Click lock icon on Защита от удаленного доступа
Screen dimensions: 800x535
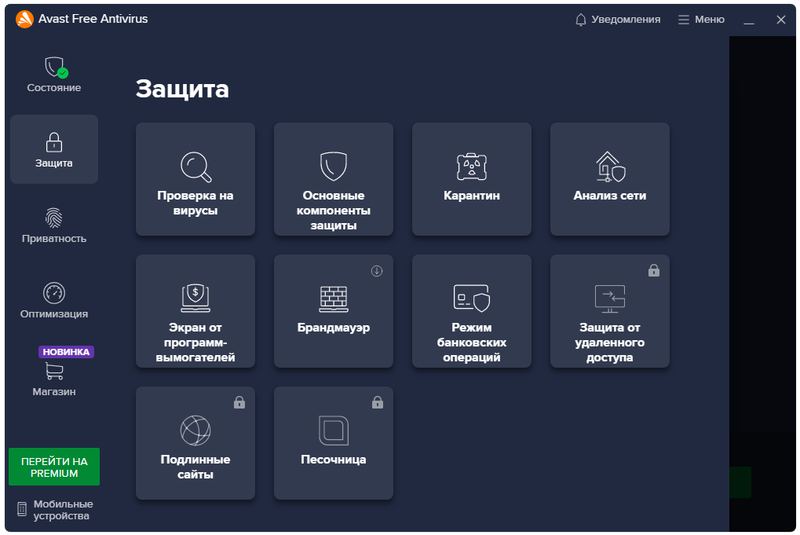coord(654,270)
